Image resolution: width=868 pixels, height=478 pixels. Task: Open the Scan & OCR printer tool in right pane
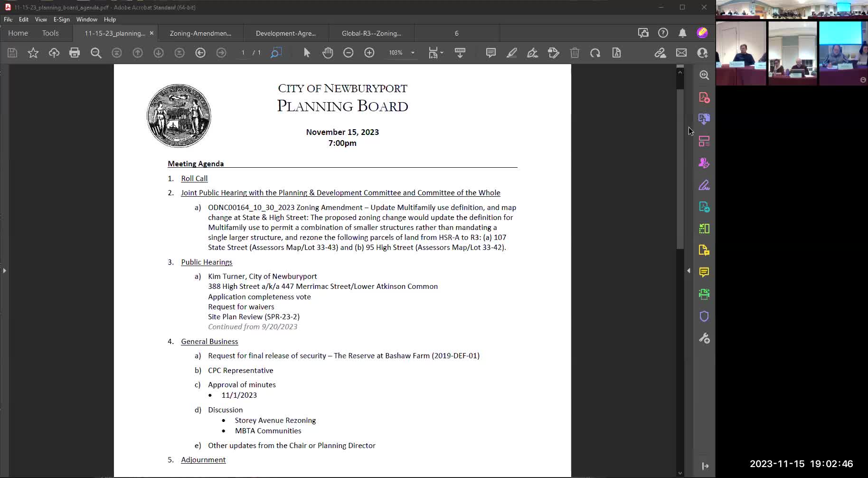(704, 294)
